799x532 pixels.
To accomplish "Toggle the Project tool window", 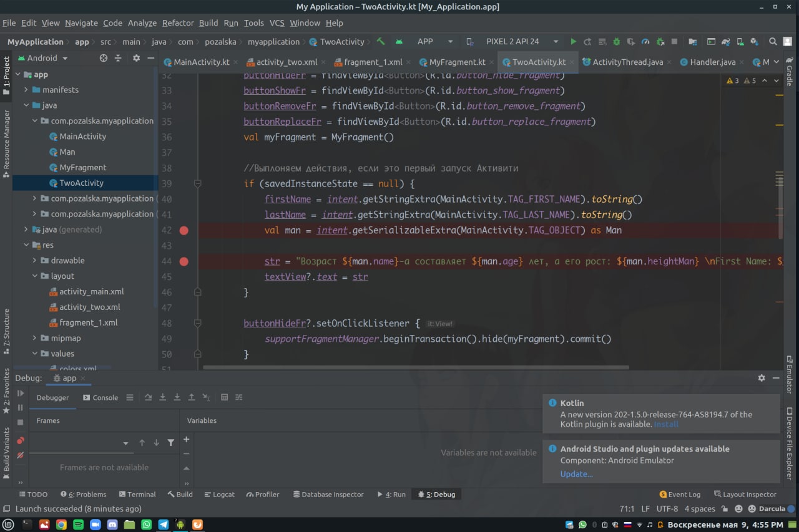I will click(6, 75).
